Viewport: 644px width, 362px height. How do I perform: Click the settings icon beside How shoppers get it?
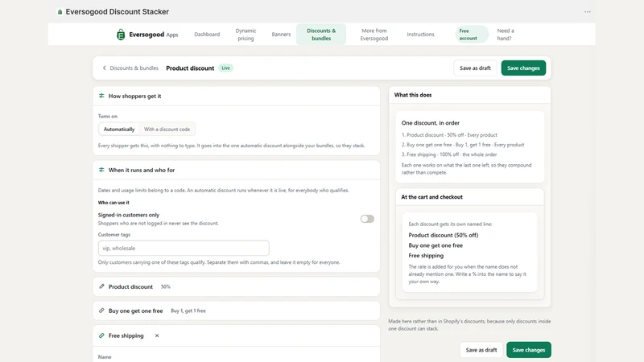[101, 96]
